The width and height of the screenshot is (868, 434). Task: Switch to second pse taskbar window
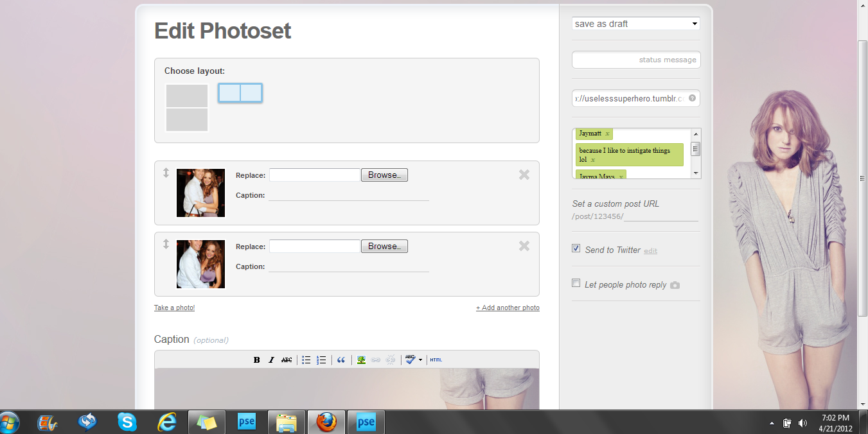(x=366, y=422)
